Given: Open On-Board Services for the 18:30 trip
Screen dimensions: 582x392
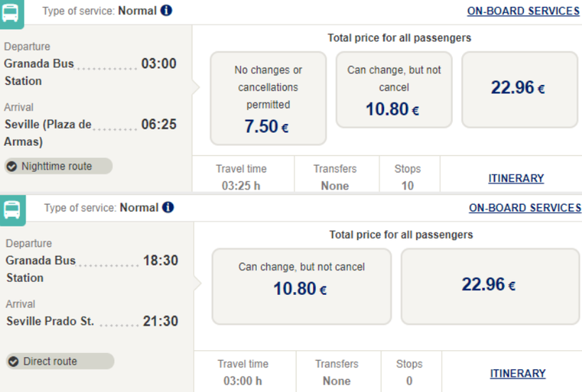Looking at the screenshot, I should click(525, 208).
